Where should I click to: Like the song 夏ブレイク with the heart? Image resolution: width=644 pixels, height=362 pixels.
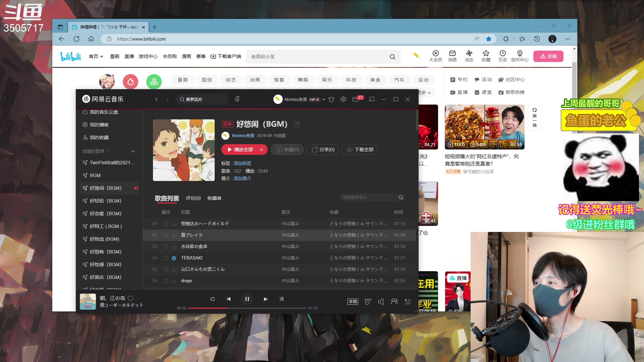pos(165,235)
